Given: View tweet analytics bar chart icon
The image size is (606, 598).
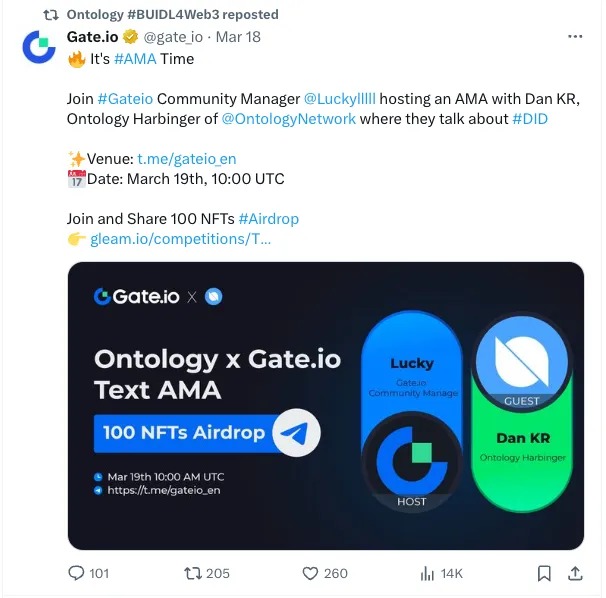Looking at the screenshot, I should (427, 573).
